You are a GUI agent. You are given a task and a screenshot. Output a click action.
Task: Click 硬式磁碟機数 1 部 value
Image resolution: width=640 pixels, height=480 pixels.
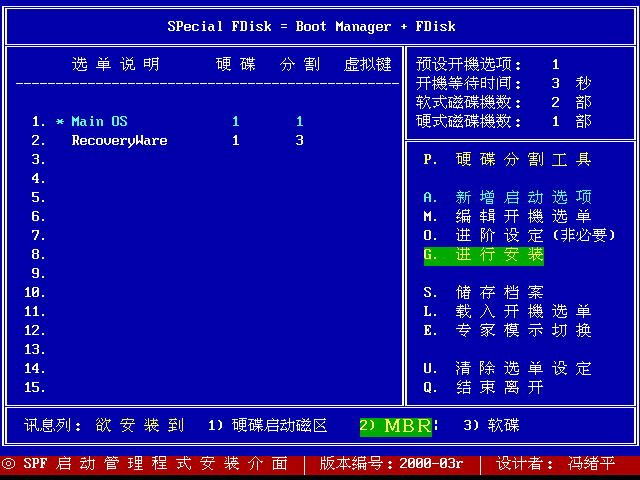tap(571, 121)
